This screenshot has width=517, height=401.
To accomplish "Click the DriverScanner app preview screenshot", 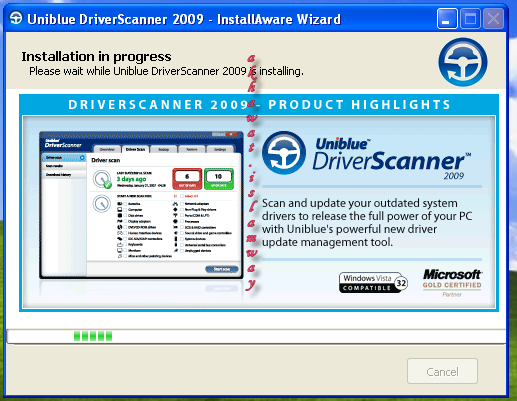I will (x=141, y=205).
